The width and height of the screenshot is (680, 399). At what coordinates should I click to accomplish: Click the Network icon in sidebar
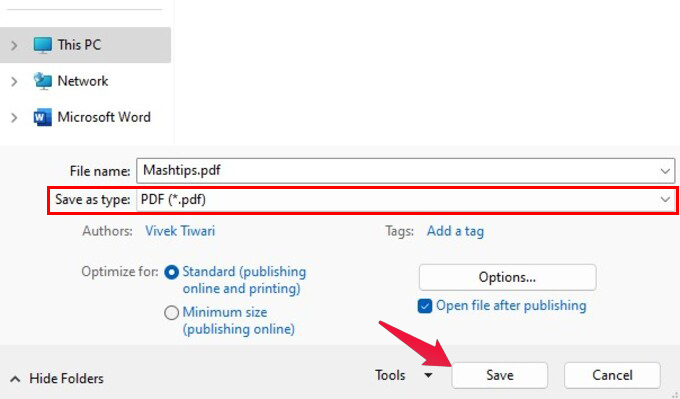pos(42,81)
